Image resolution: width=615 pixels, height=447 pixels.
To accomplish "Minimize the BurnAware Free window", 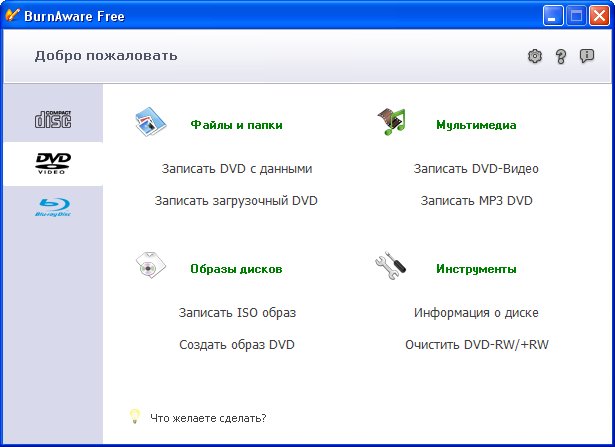I will (552, 16).
